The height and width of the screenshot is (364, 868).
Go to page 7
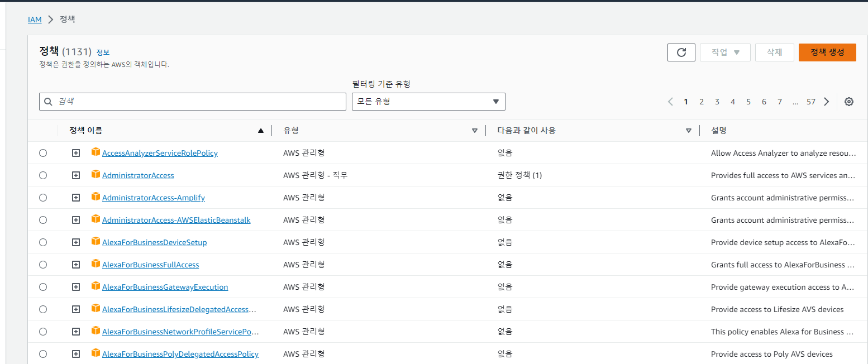click(x=780, y=102)
